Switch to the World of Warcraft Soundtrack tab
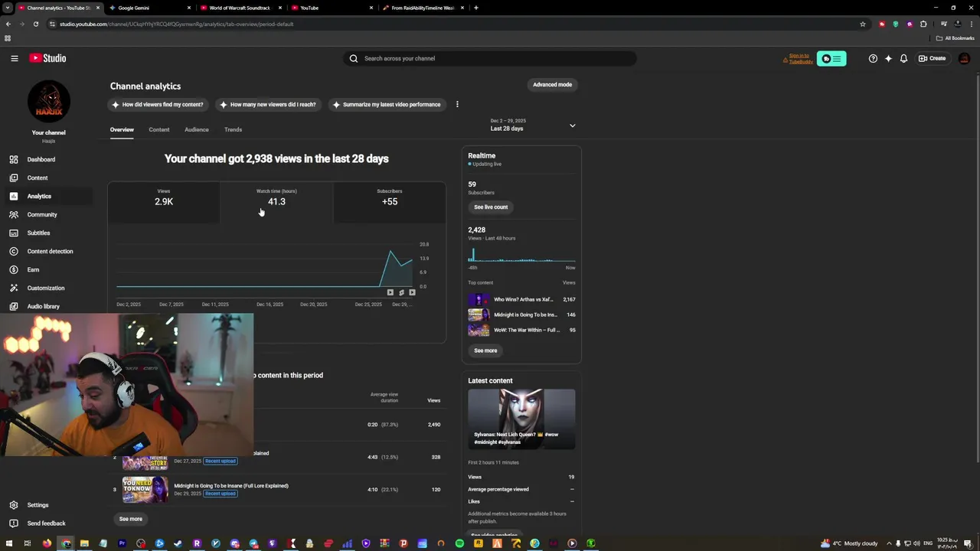This screenshot has height=551, width=980. pyautogui.click(x=240, y=8)
